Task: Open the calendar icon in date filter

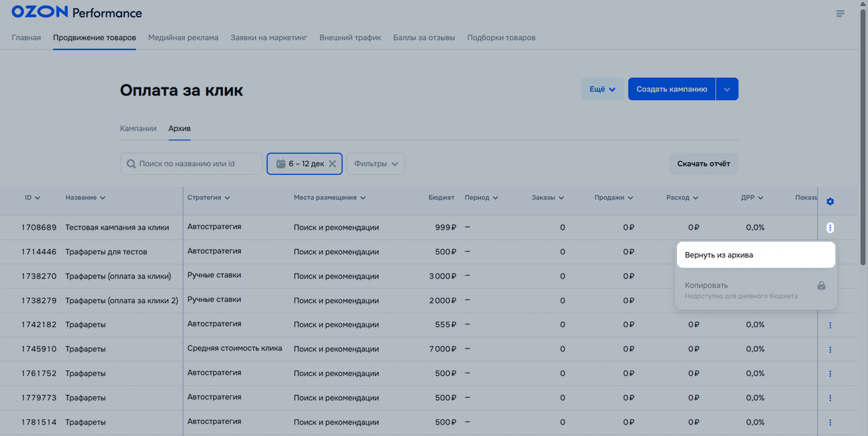Action: click(x=280, y=164)
